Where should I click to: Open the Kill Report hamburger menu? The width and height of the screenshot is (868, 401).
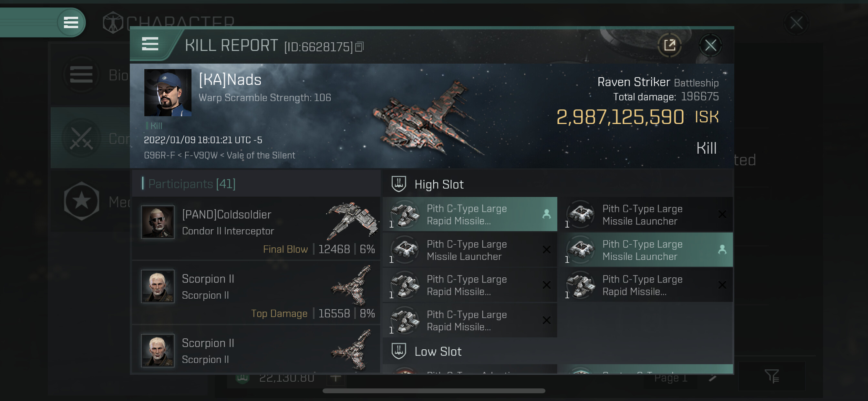pos(150,44)
